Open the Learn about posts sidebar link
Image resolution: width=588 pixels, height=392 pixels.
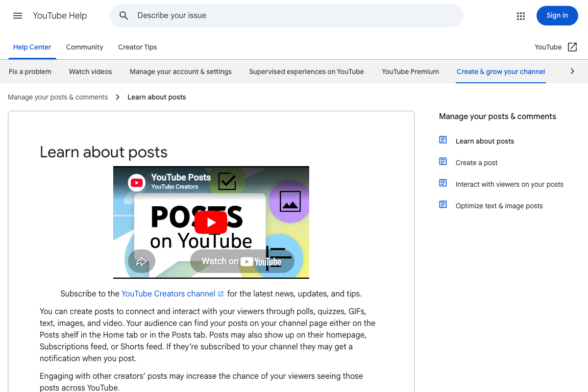click(485, 141)
